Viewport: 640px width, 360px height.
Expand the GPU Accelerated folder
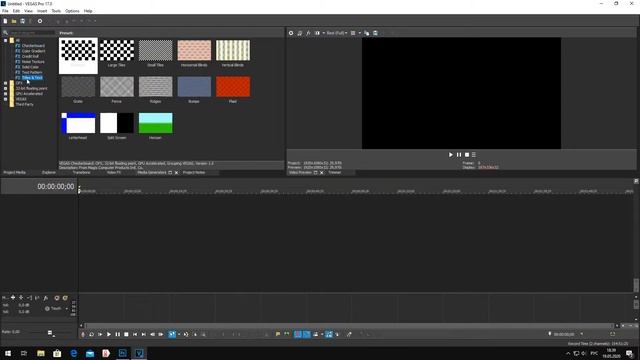(5, 93)
